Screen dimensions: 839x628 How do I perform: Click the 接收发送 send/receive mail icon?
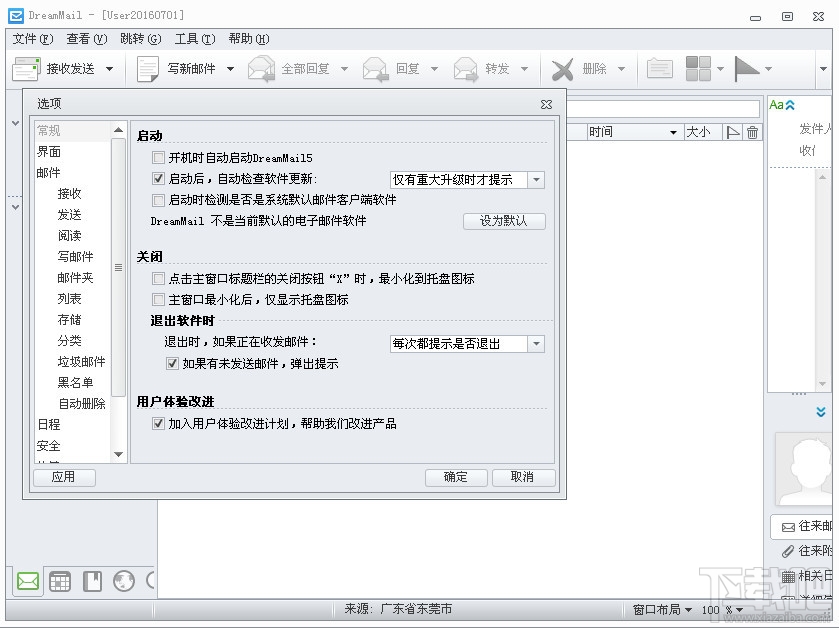27,68
